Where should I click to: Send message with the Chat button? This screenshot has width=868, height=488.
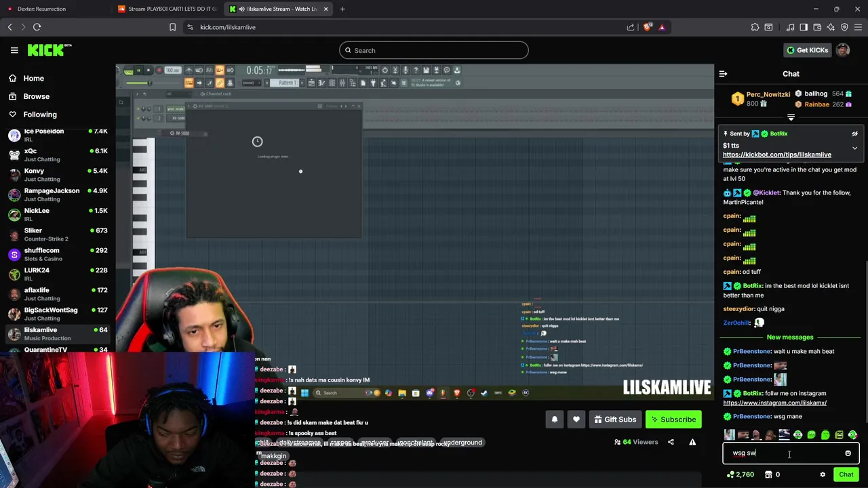click(846, 474)
